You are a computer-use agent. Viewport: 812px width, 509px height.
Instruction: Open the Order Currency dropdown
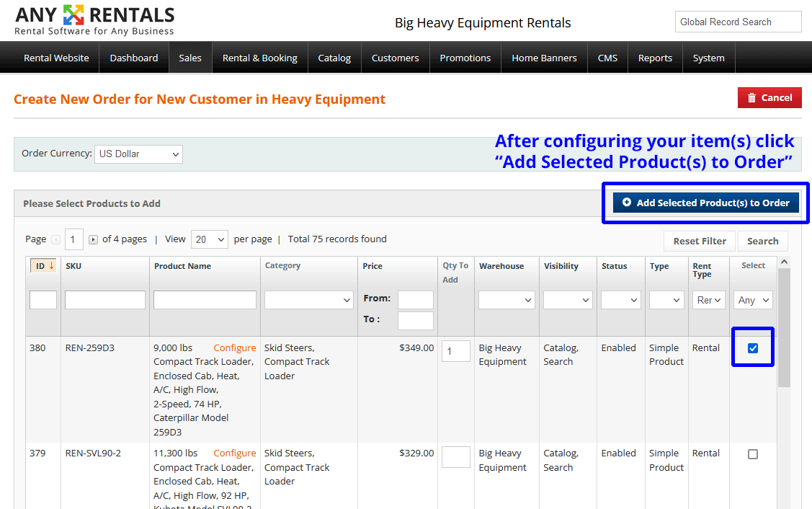tap(138, 154)
